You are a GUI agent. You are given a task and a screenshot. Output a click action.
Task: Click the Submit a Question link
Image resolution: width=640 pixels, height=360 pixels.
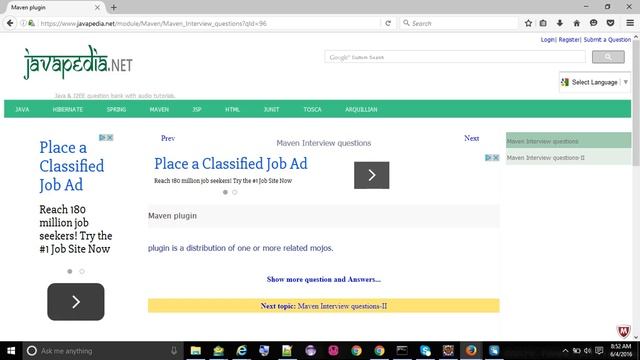pyautogui.click(x=607, y=40)
